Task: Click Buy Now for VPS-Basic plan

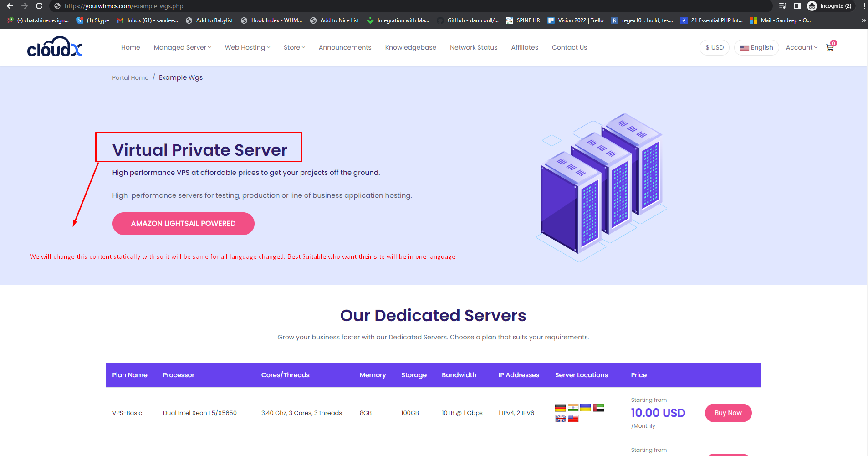Action: pyautogui.click(x=728, y=413)
